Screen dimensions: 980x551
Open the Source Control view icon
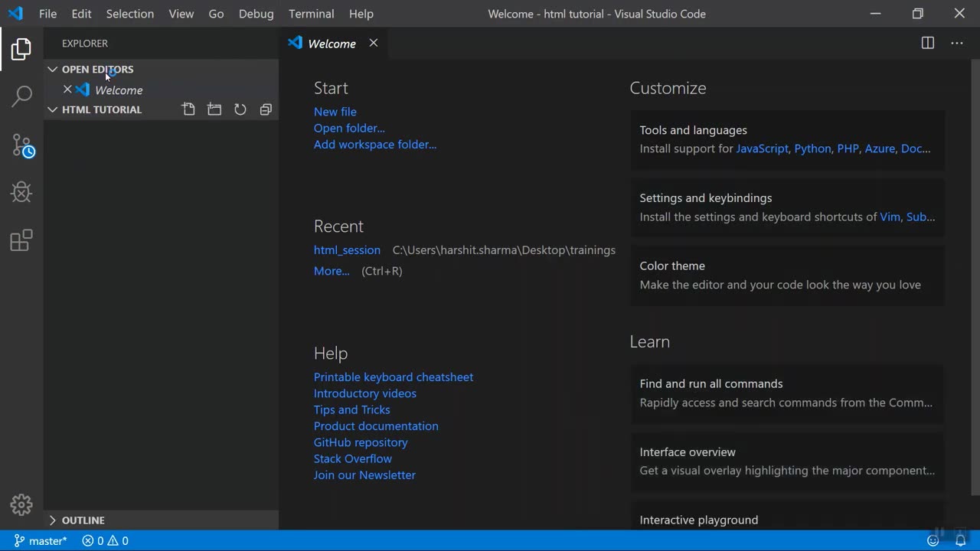tap(22, 145)
